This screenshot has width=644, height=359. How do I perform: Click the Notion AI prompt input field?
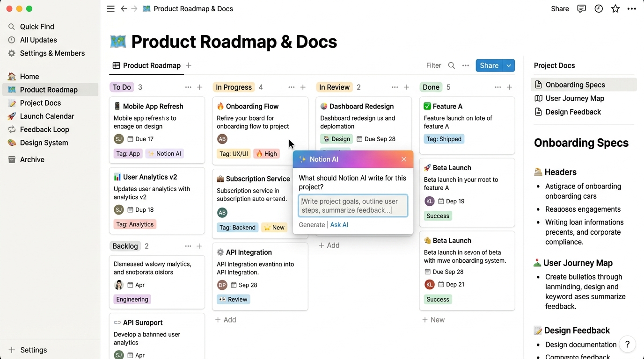point(353,206)
